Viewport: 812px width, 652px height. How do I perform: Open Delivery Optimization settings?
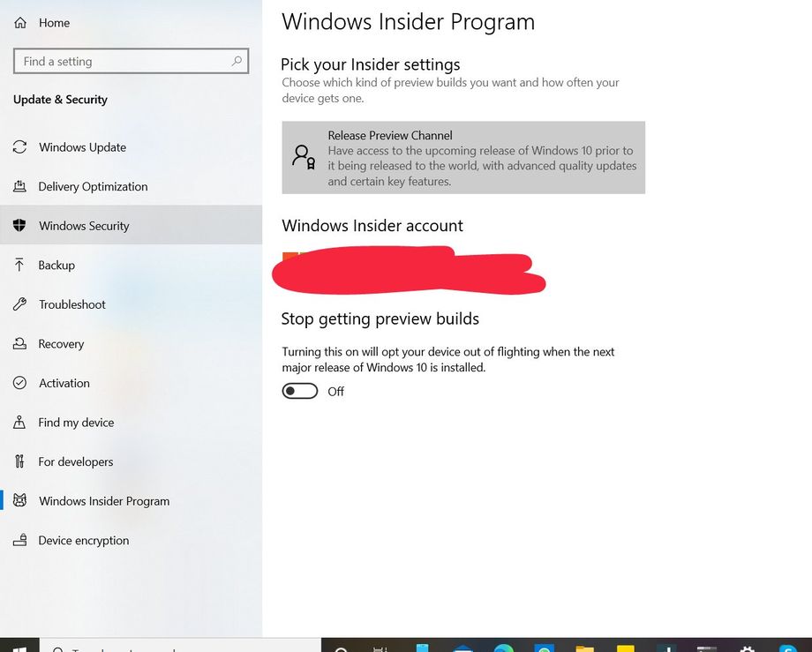coord(131,186)
